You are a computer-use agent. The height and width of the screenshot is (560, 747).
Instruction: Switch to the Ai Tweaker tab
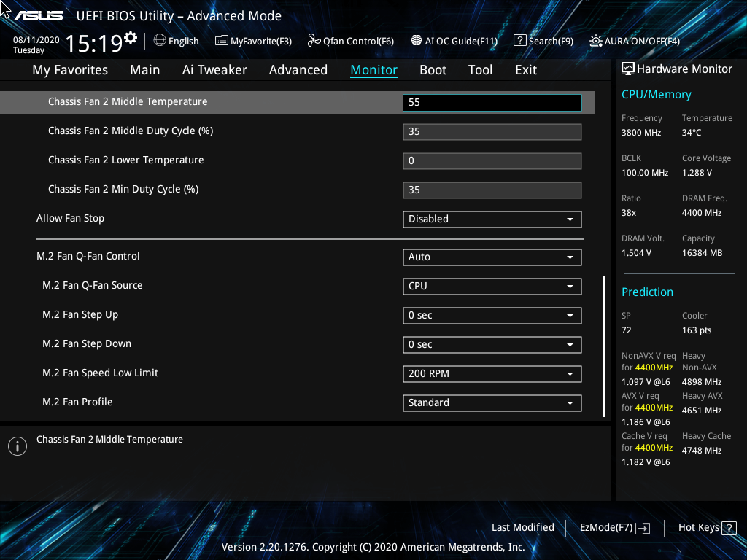(214, 69)
